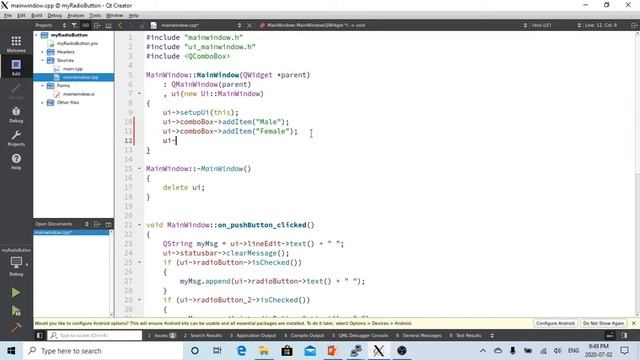Open the mainwindow.cpp file dropdown
Screen dimensions: 640x360
[x=196, y=25]
